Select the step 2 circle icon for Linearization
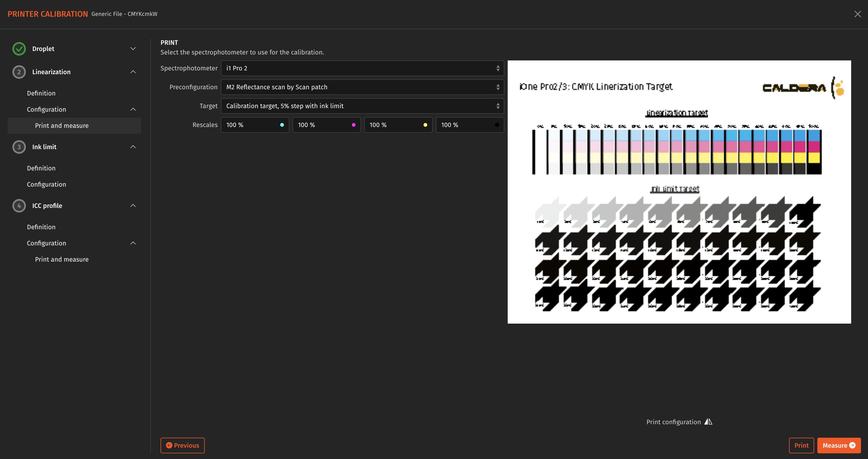This screenshot has width=868, height=459. coord(19,72)
